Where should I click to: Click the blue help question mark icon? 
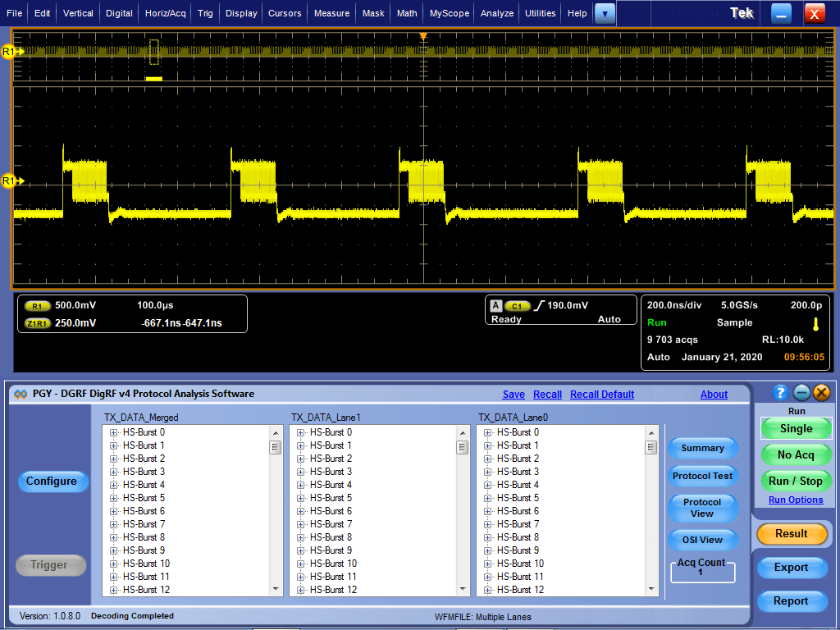click(781, 393)
